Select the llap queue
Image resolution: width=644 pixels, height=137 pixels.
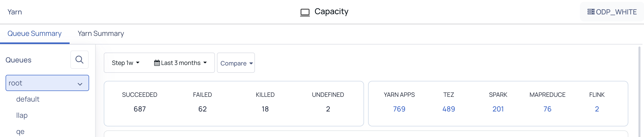click(22, 115)
